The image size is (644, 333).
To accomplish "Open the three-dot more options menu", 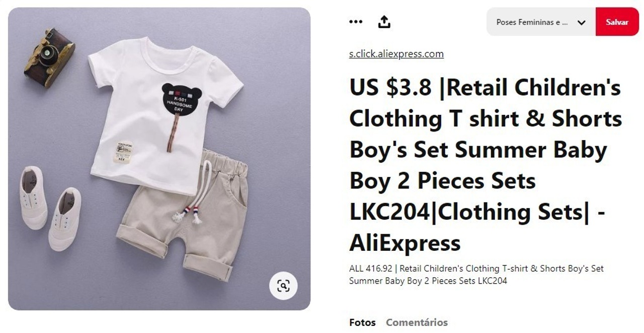I will coord(356,22).
